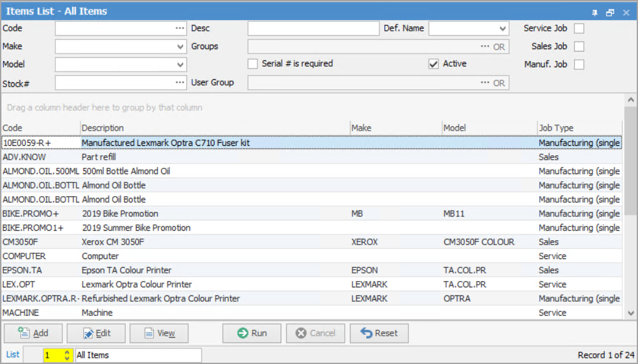638x364 pixels.
Task: Enable the Service Job checkbox
Action: [579, 28]
